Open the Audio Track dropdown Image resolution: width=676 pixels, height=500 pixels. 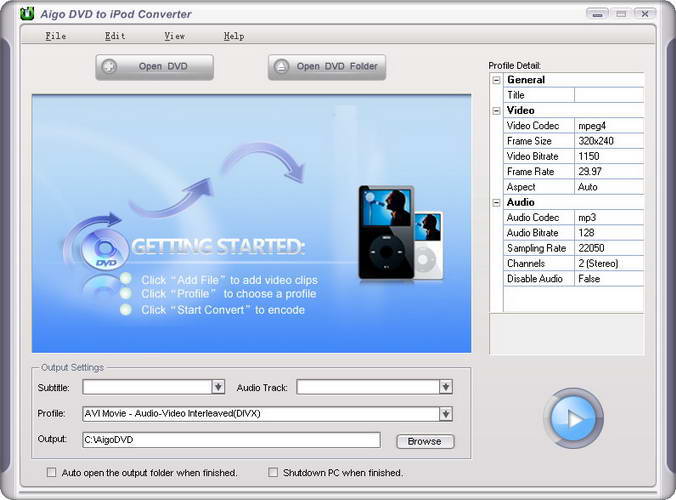coord(446,387)
